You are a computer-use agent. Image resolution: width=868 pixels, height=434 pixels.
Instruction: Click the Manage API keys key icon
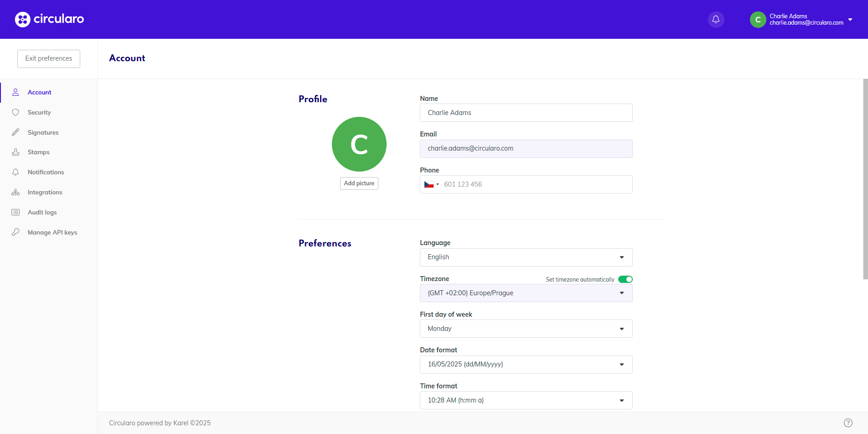(x=15, y=232)
